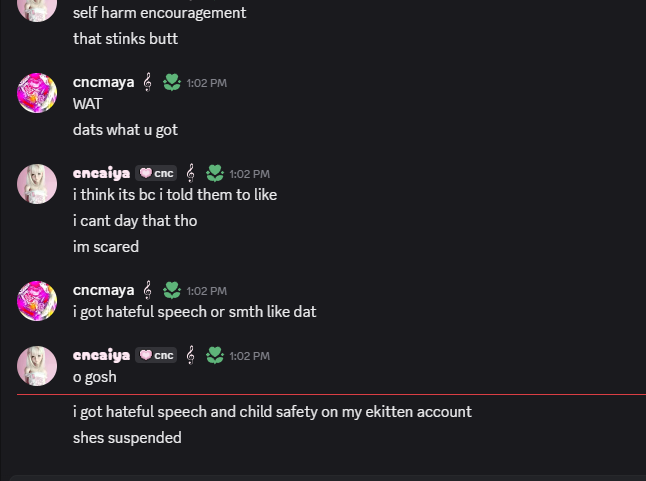The image size is (646, 481).
Task: Open cncmaya username above the 'WAT' message
Action: (103, 82)
